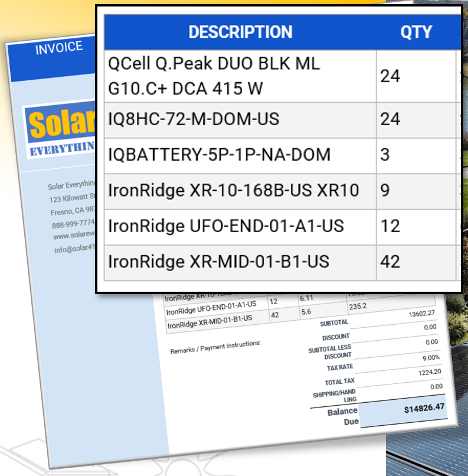Image resolution: width=468 pixels, height=476 pixels.
Task: Select the balance due amount $14826.47
Action: coord(424,408)
